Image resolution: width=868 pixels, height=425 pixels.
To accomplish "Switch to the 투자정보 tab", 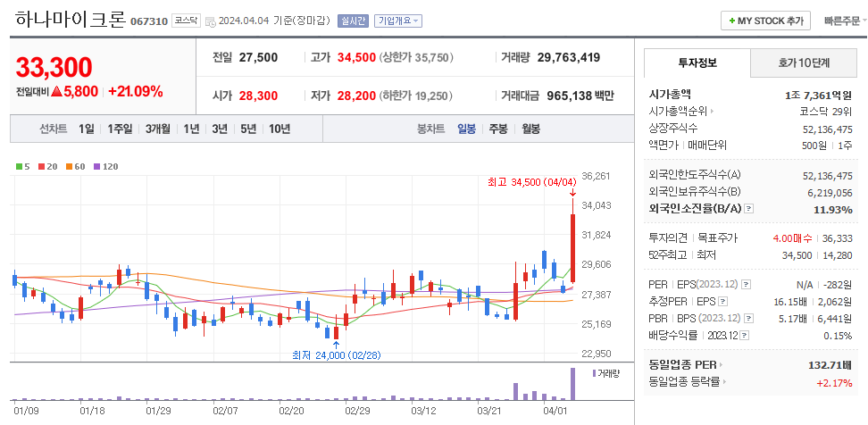I will (697, 62).
